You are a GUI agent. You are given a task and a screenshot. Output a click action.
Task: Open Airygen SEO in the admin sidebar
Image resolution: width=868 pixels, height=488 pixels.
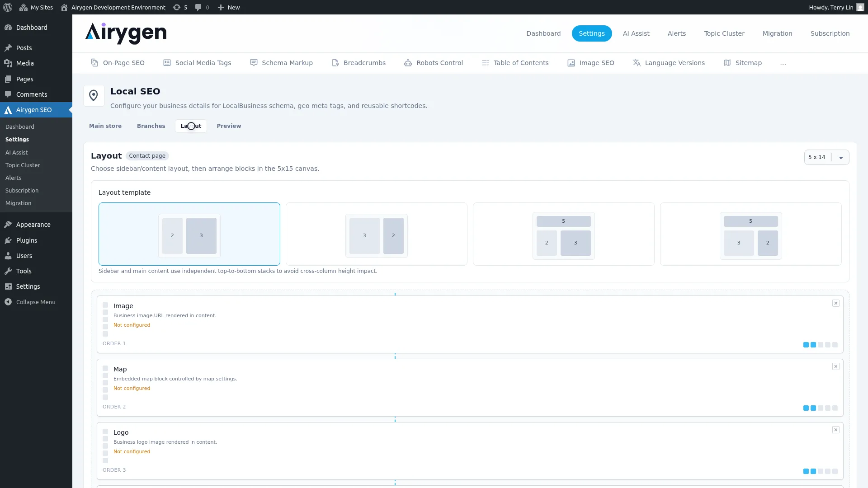pos(36,110)
